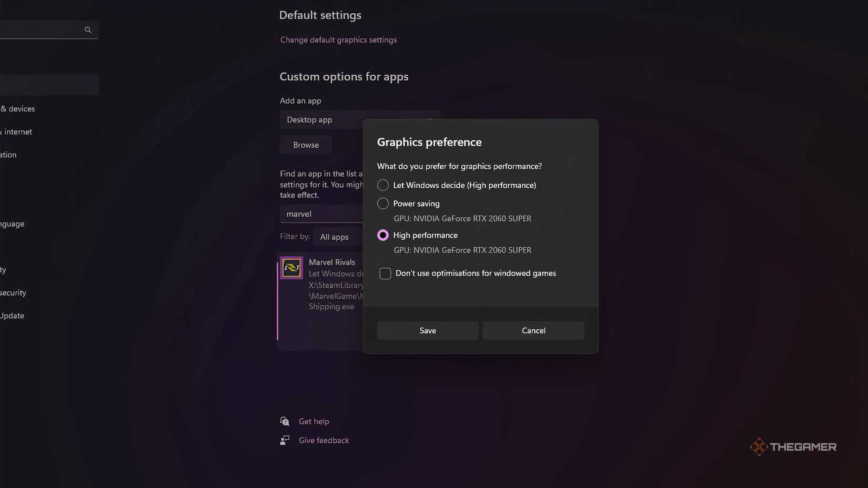Select the Power saving radio option
Viewport: 868px width, 488px height.
tap(383, 204)
